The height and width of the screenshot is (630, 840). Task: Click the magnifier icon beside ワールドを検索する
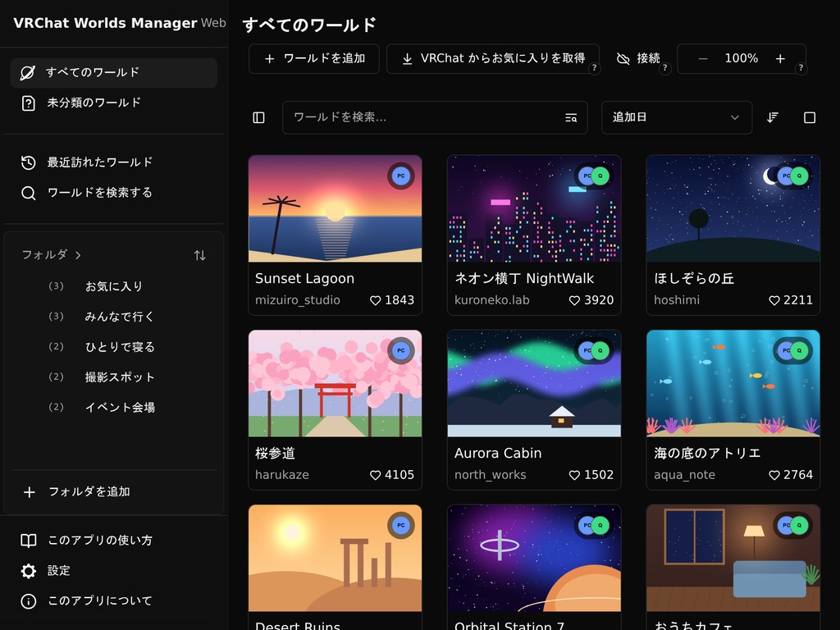pyautogui.click(x=28, y=193)
